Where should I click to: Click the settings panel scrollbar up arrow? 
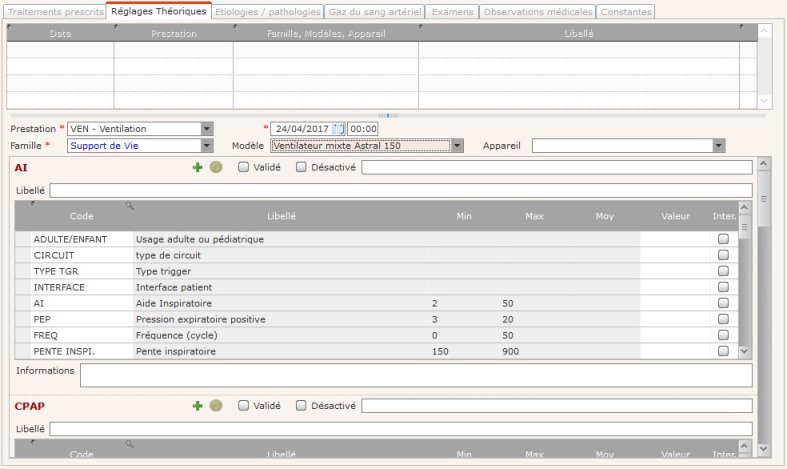763,164
